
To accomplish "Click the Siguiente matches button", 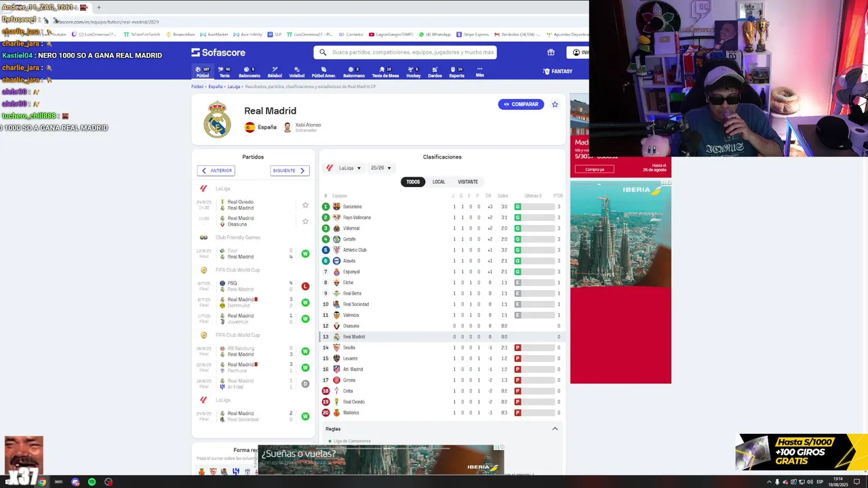I will click(290, 171).
